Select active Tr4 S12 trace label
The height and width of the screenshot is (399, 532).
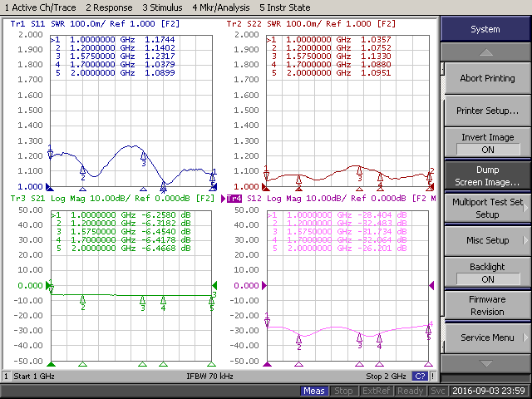(x=234, y=199)
